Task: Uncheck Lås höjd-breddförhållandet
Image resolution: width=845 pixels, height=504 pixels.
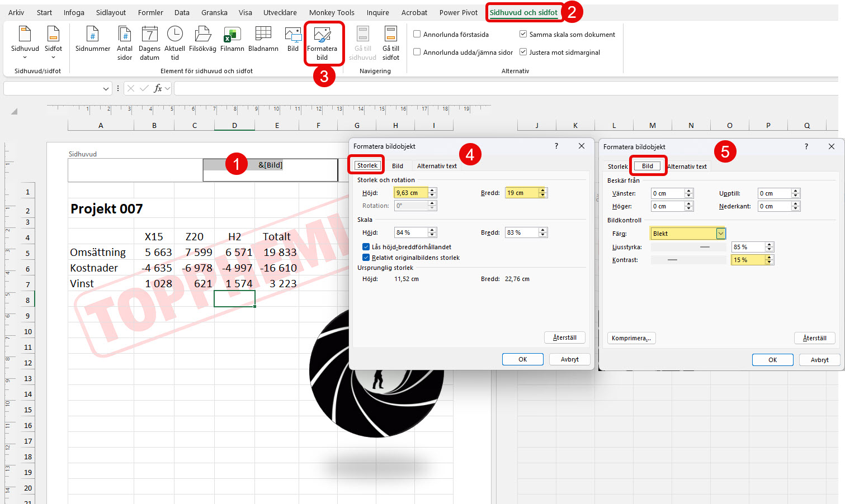Action: pyautogui.click(x=366, y=247)
